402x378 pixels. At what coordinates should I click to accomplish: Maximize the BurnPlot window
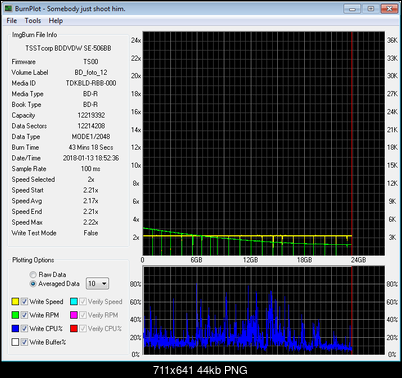(x=370, y=9)
